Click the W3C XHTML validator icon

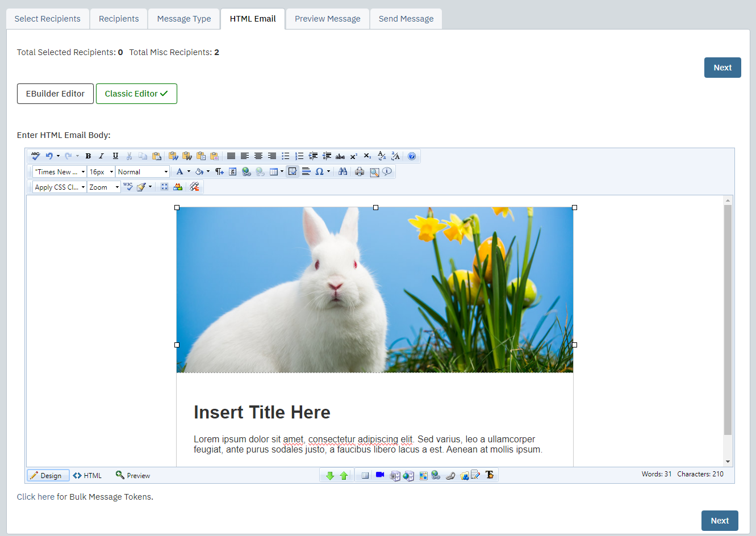(x=128, y=187)
